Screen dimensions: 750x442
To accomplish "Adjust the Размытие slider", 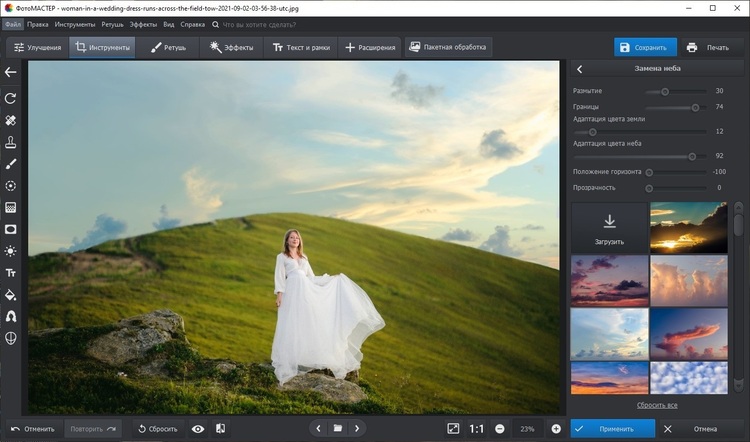I will pos(664,91).
